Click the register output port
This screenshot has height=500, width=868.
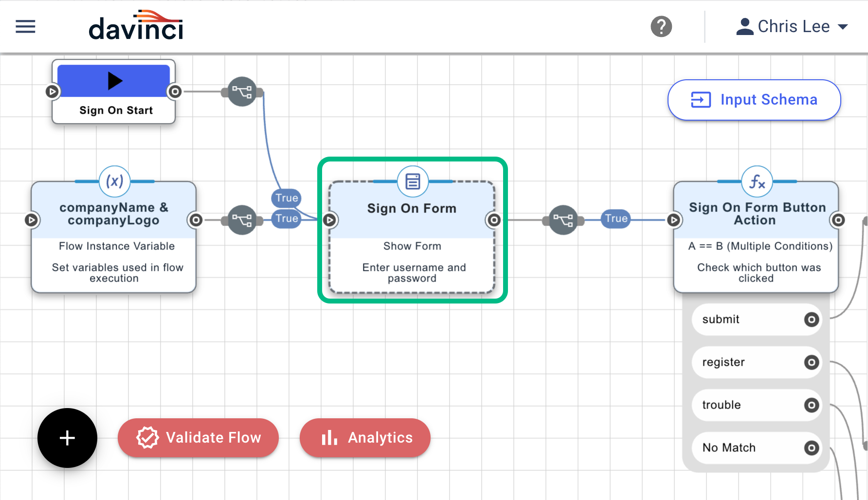(811, 362)
